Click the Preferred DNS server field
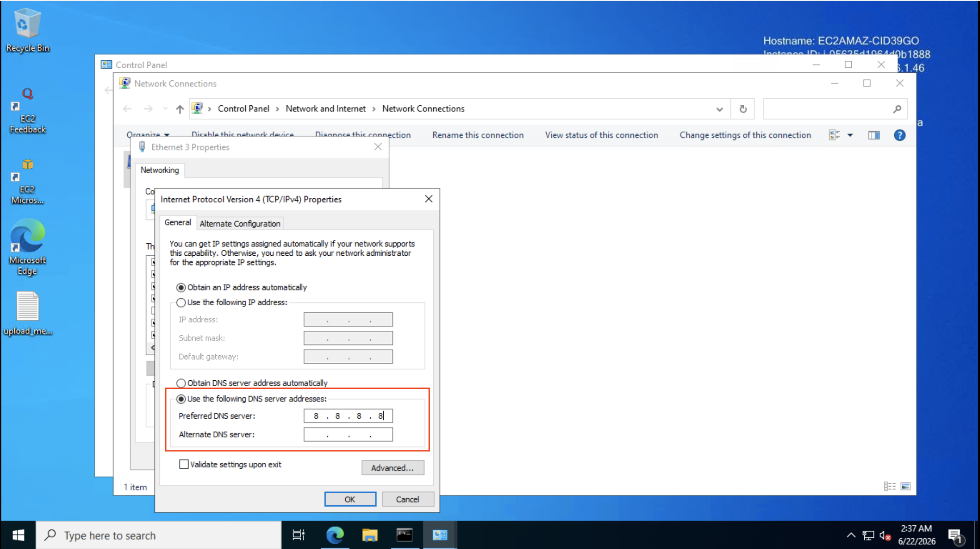This screenshot has height=549, width=980. tap(348, 416)
